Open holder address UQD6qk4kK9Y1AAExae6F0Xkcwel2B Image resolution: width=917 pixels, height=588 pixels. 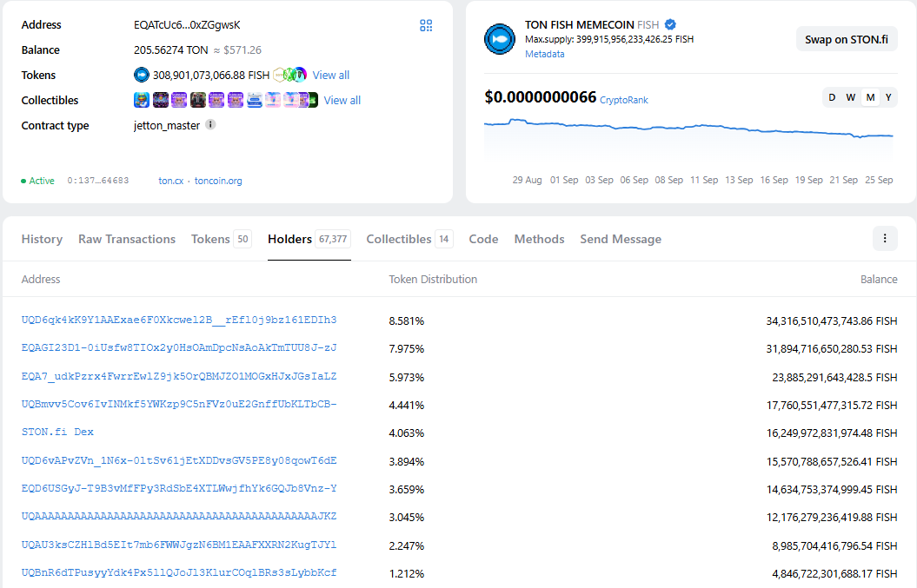179,320
